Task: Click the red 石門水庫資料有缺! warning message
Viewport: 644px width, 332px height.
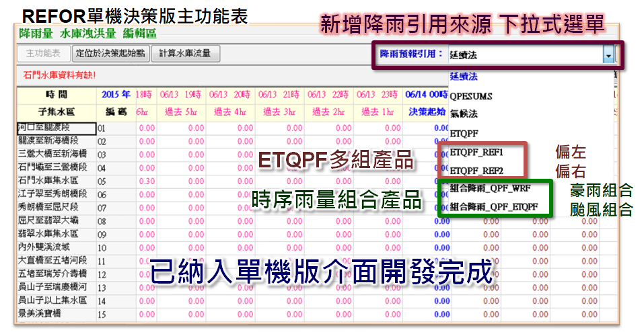Action: (x=59, y=75)
